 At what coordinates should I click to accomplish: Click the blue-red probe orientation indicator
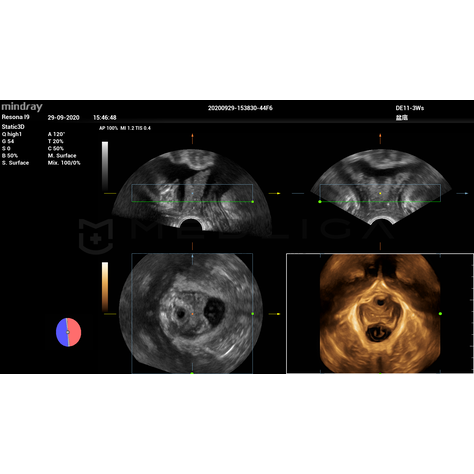click(x=68, y=332)
